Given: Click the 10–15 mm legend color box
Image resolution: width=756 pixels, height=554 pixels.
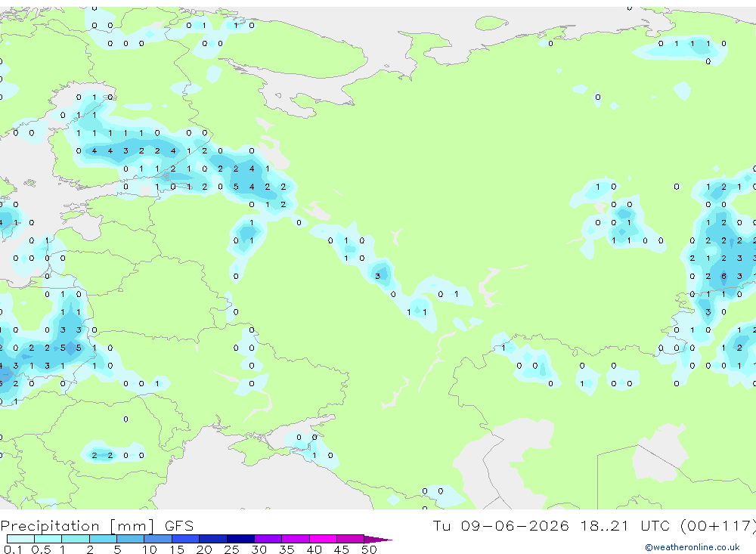Looking at the screenshot, I should point(158,539).
